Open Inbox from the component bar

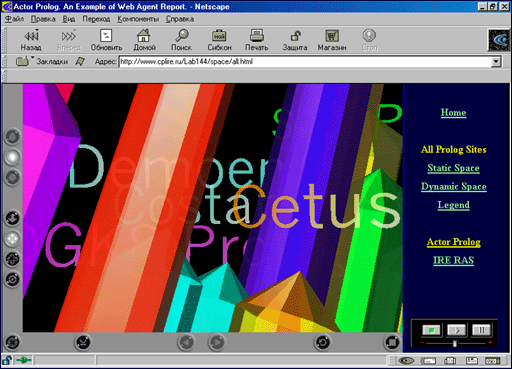tap(428, 361)
